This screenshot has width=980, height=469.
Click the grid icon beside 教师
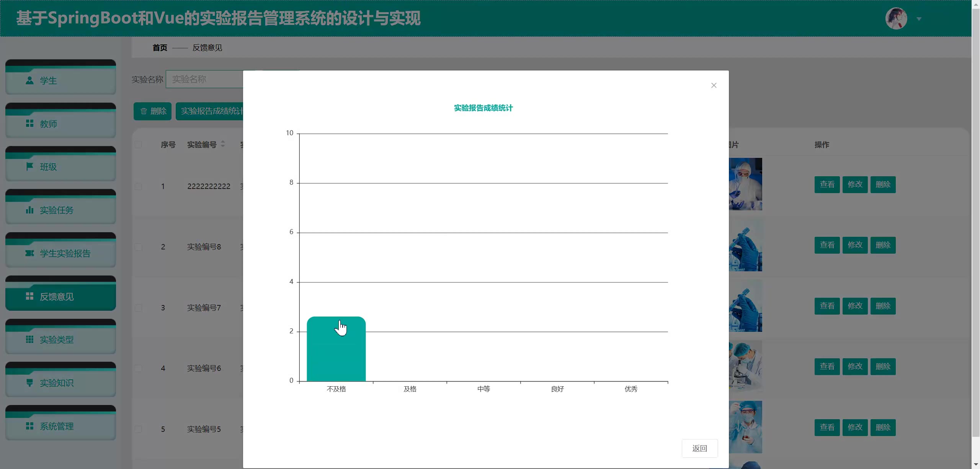click(x=29, y=123)
